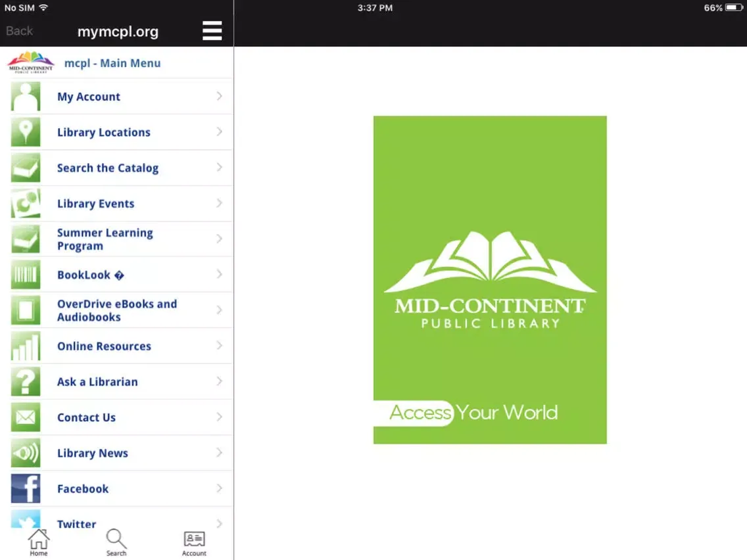Image resolution: width=747 pixels, height=560 pixels.
Task: Select BookLook menu label
Action: 91,275
